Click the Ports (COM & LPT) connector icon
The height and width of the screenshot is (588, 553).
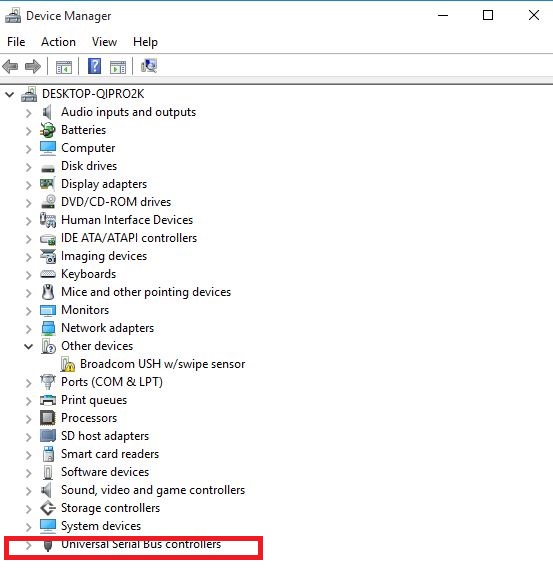(x=48, y=382)
